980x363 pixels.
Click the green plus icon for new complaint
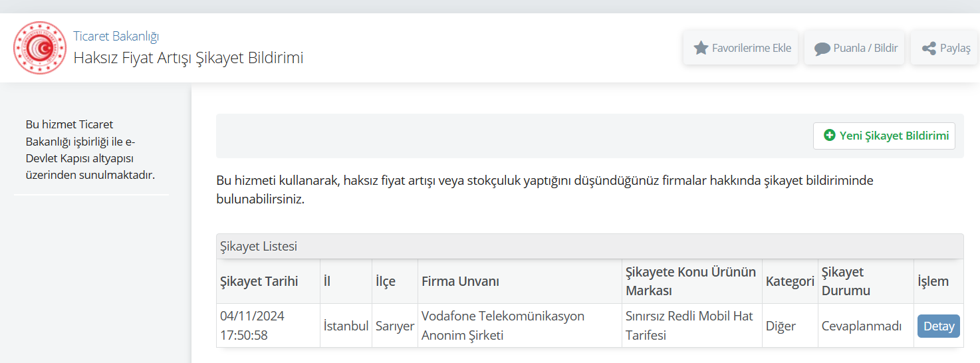(829, 136)
